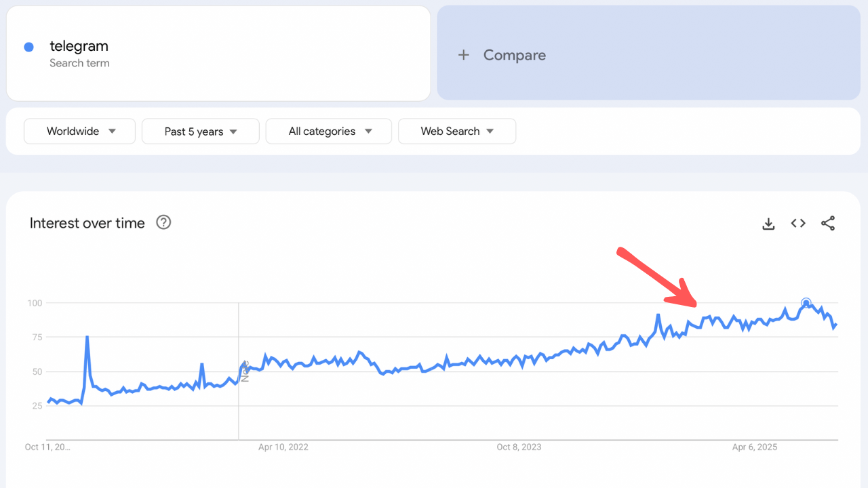Click the blue dot beside telegram

click(x=29, y=47)
